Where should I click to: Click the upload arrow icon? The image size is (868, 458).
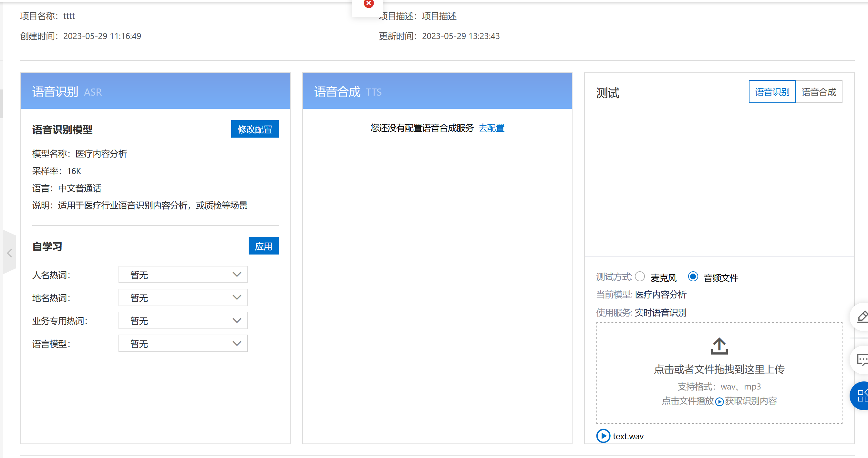click(719, 346)
